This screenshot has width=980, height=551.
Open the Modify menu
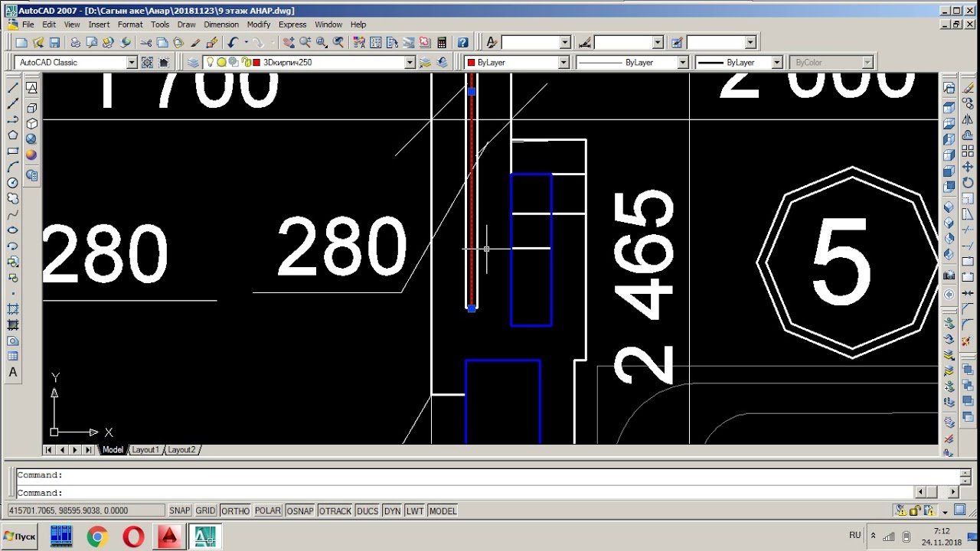pos(259,24)
